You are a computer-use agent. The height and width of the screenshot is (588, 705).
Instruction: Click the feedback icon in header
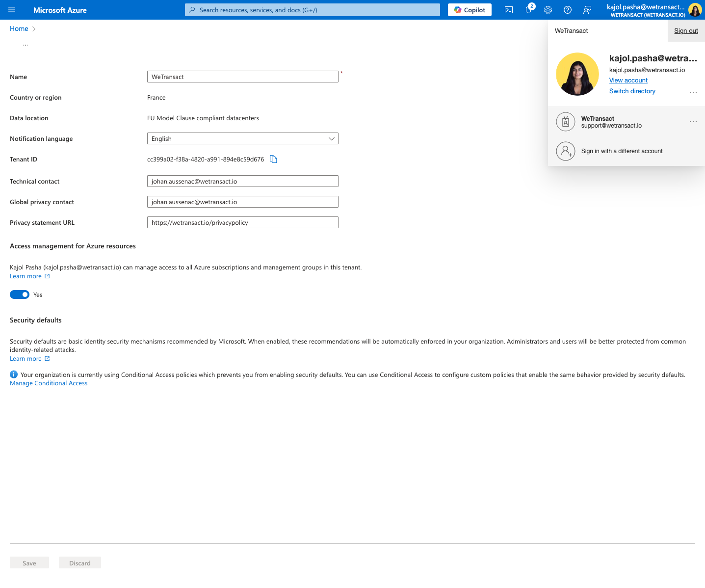pos(587,10)
